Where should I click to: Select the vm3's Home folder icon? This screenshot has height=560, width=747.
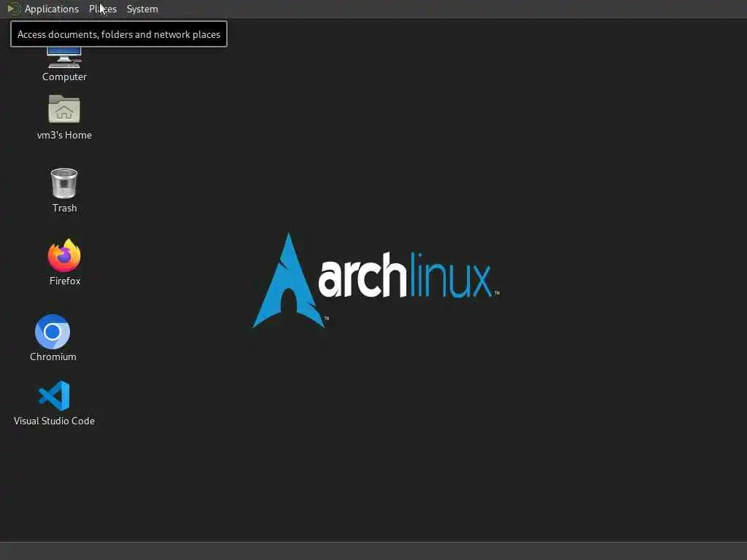click(64, 109)
